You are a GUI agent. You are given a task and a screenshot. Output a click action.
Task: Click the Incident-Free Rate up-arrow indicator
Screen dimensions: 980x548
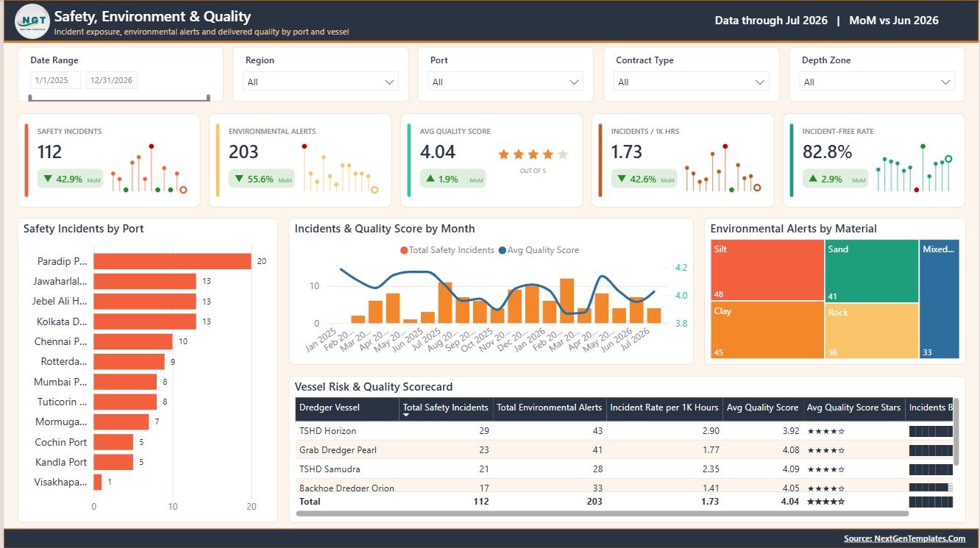coord(813,179)
